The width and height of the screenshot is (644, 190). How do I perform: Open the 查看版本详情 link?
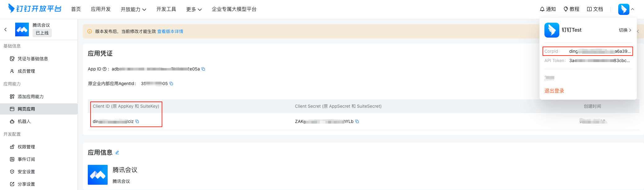click(170, 31)
